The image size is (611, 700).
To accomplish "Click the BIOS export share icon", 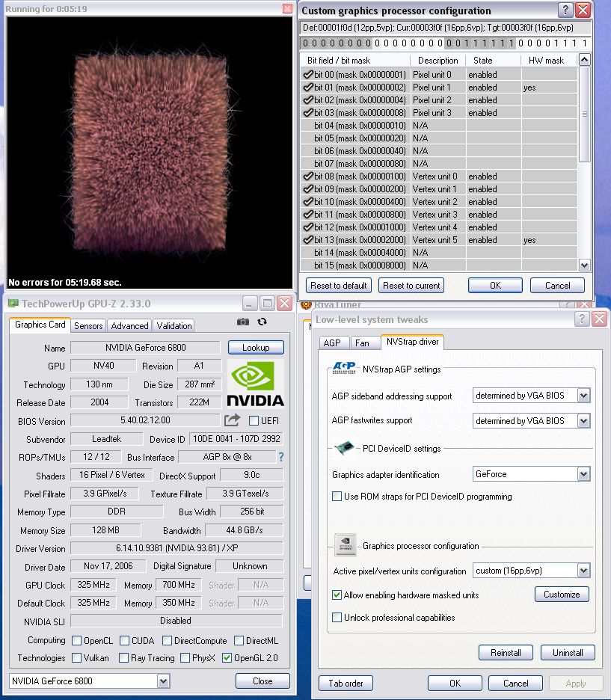I will pyautogui.click(x=232, y=420).
